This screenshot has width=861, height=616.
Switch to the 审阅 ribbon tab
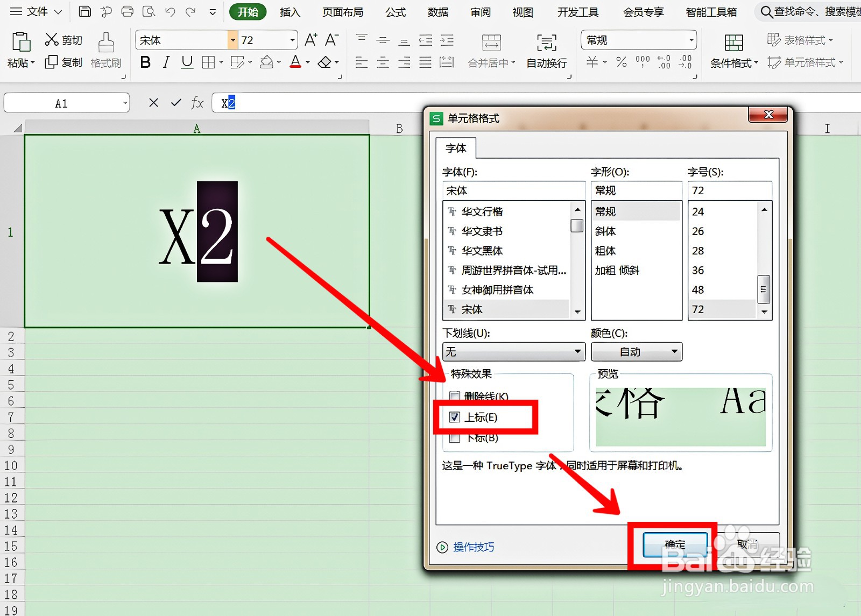[481, 12]
